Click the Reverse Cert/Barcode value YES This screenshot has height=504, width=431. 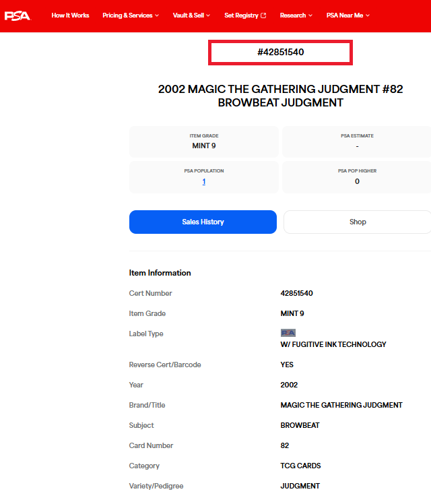click(x=287, y=365)
